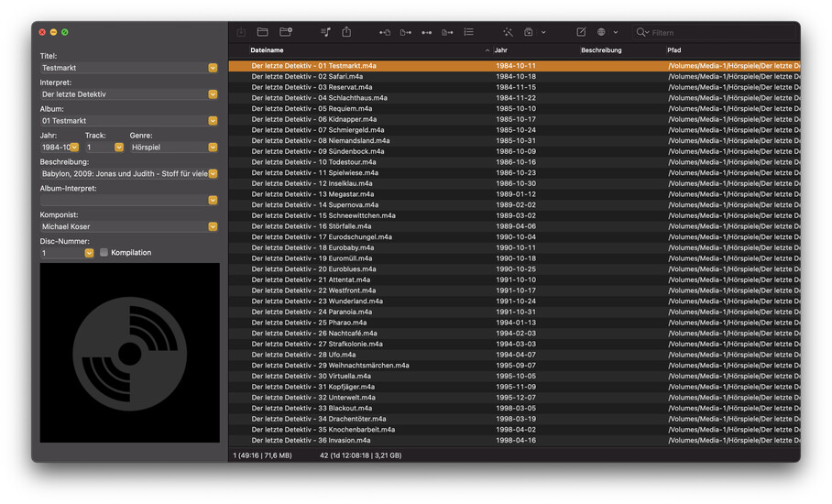Open a folder via the folder icon
This screenshot has width=832, height=504.
(262, 32)
